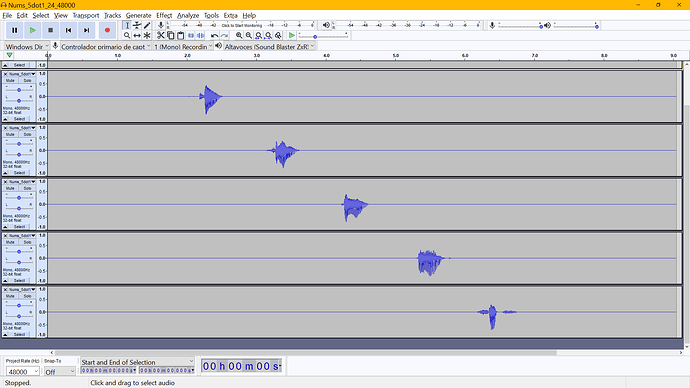The image size is (690, 388).
Task: Click the Zoom Out icon
Action: coord(249,36)
